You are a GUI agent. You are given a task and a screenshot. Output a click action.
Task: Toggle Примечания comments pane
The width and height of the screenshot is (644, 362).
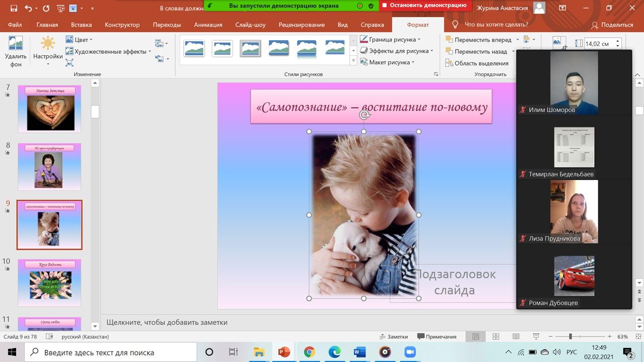tap(437, 336)
